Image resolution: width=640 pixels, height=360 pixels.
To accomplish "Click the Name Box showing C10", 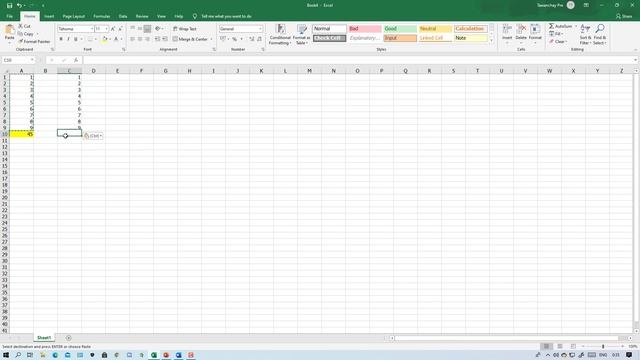I will click(18, 60).
